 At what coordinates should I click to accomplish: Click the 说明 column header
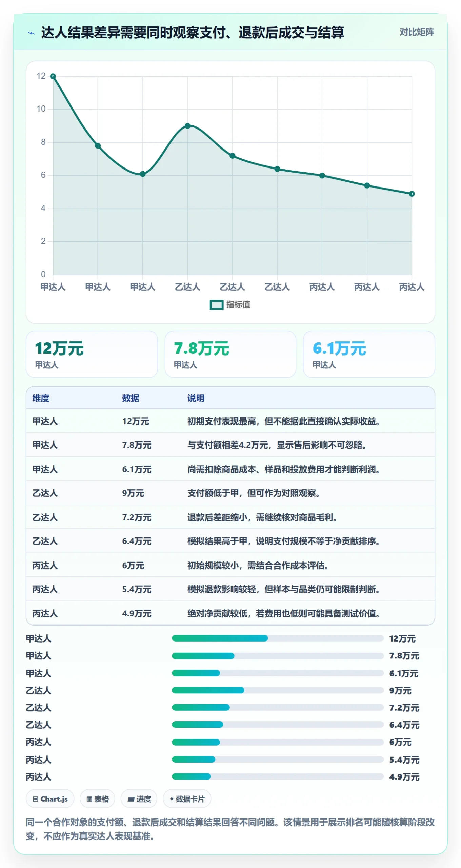196,398
